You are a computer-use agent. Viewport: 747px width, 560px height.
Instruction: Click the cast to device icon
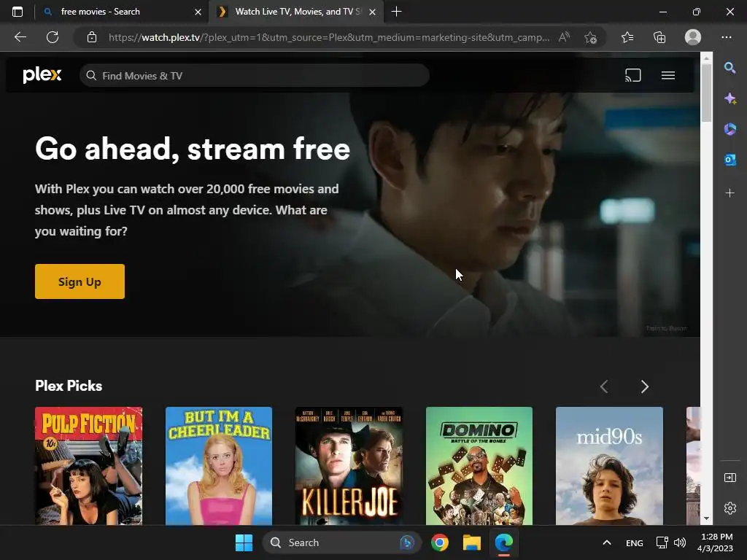[632, 75]
